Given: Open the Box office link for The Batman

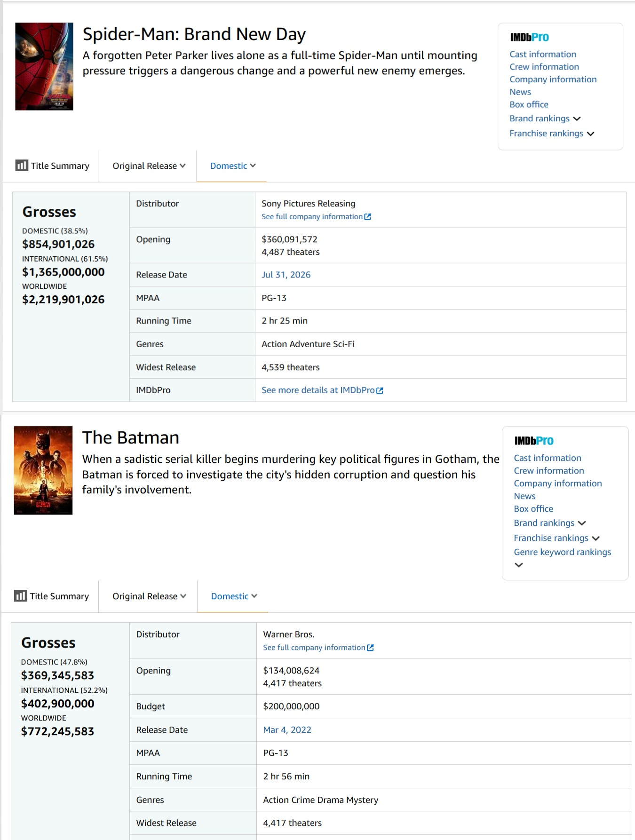Looking at the screenshot, I should (x=533, y=509).
